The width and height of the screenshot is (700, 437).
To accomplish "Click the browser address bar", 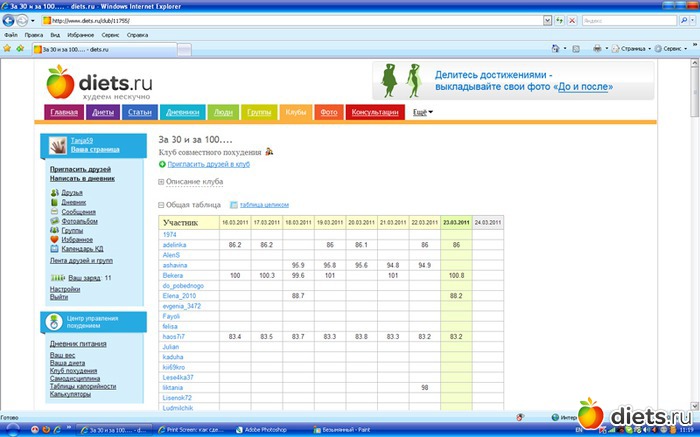I will point(300,19).
